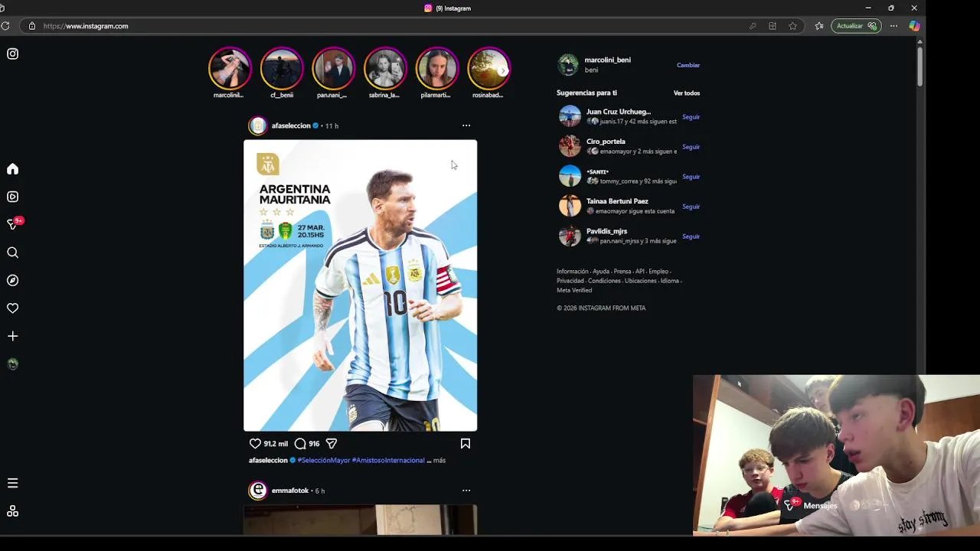View sabrina_la story
This screenshot has width=980, height=551.
coord(385,69)
